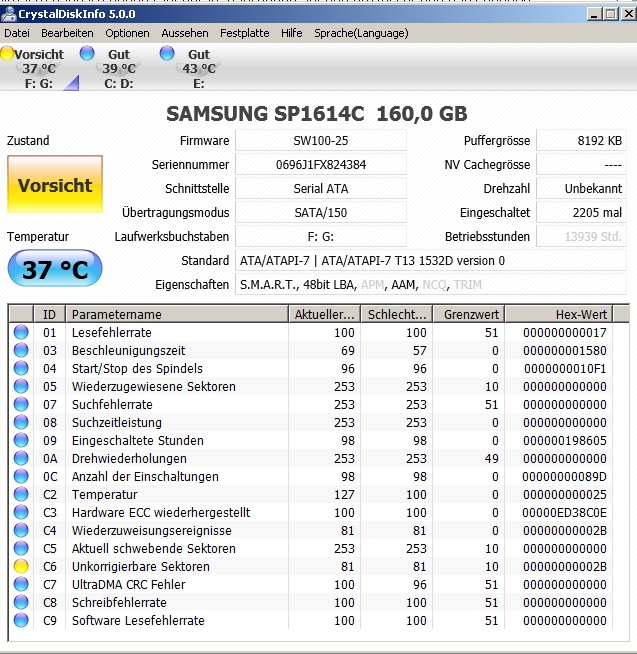Click the CrystalDiskInfo title bar app icon
The height and width of the screenshot is (654, 637).
click(x=8, y=14)
